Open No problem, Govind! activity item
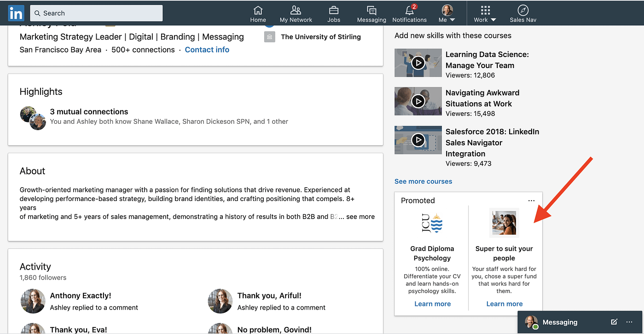The image size is (644, 334). point(274,329)
